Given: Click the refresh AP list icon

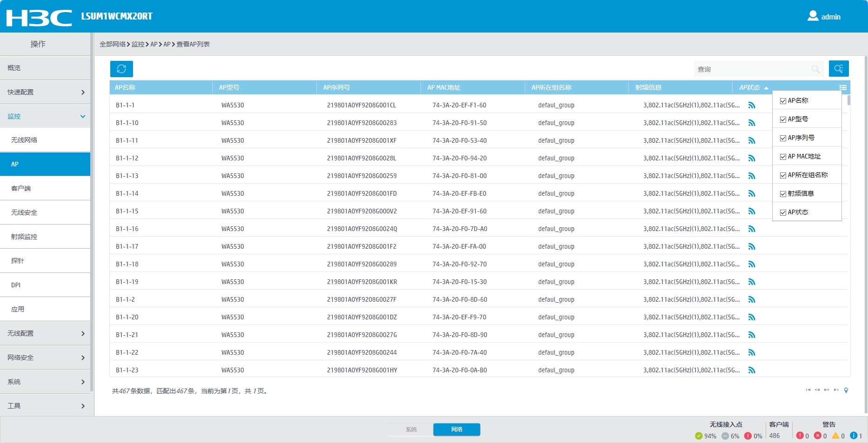Looking at the screenshot, I should (121, 69).
